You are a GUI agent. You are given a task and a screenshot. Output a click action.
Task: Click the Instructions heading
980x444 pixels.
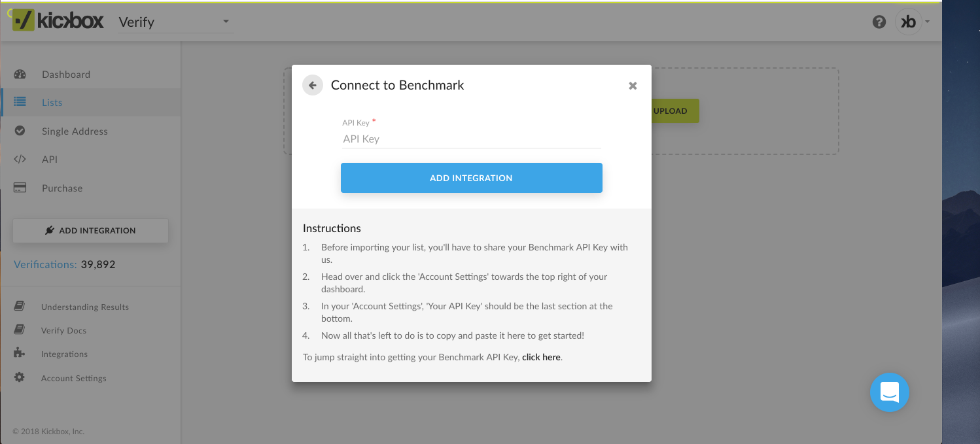coord(332,228)
